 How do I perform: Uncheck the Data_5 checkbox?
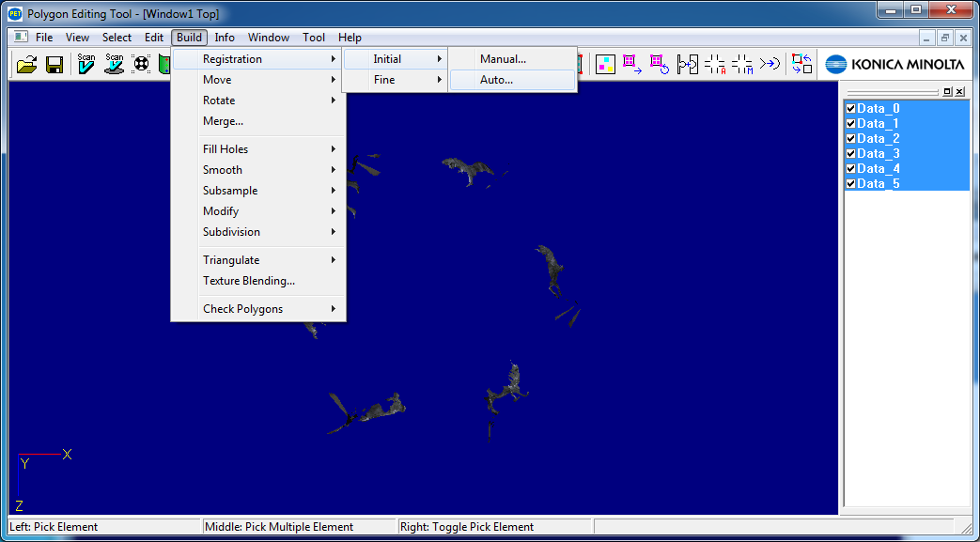point(850,183)
